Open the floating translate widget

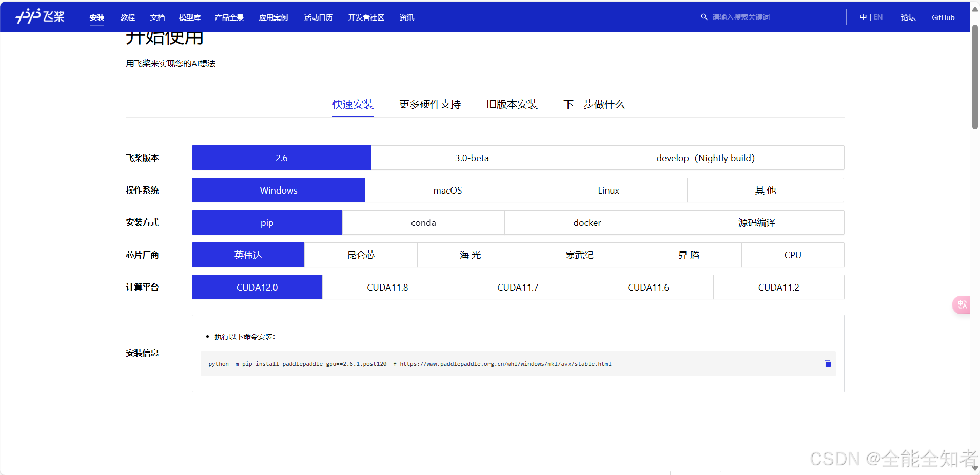pyautogui.click(x=962, y=305)
